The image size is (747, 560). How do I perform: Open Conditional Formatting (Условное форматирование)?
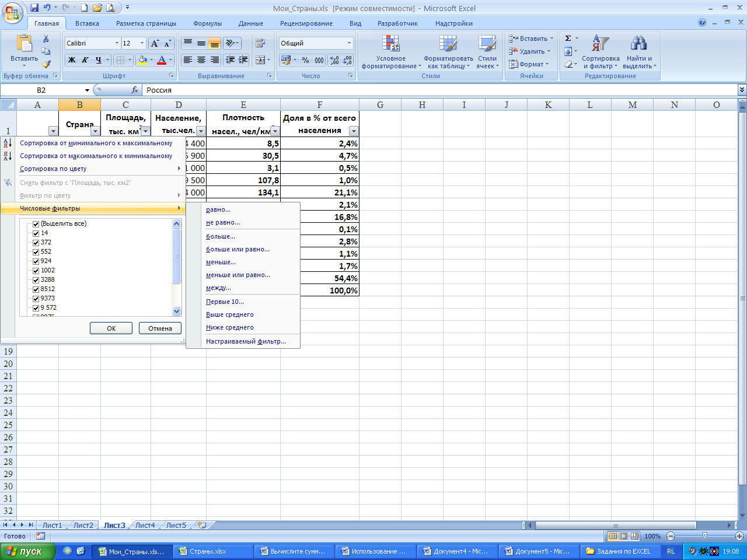(391, 52)
